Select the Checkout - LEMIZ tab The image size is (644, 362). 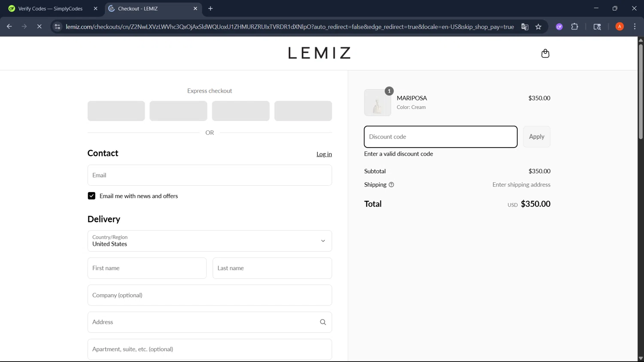point(153,9)
